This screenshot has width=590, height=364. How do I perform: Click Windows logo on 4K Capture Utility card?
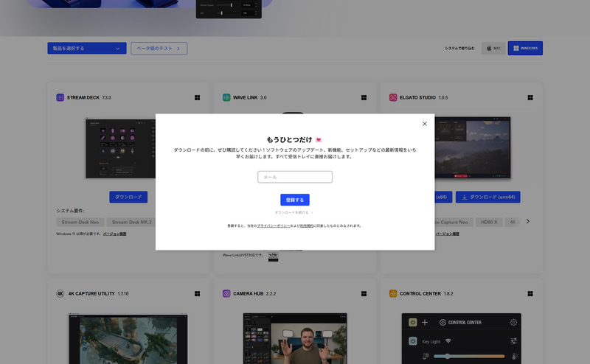pyautogui.click(x=197, y=294)
